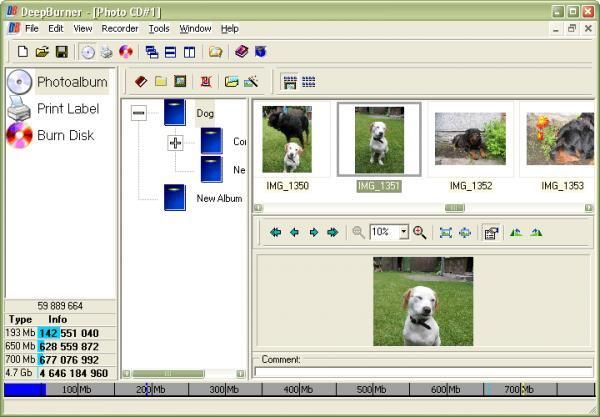Open file with the folder toolbar icon
Viewport: 600px width, 417px height.
(x=42, y=52)
